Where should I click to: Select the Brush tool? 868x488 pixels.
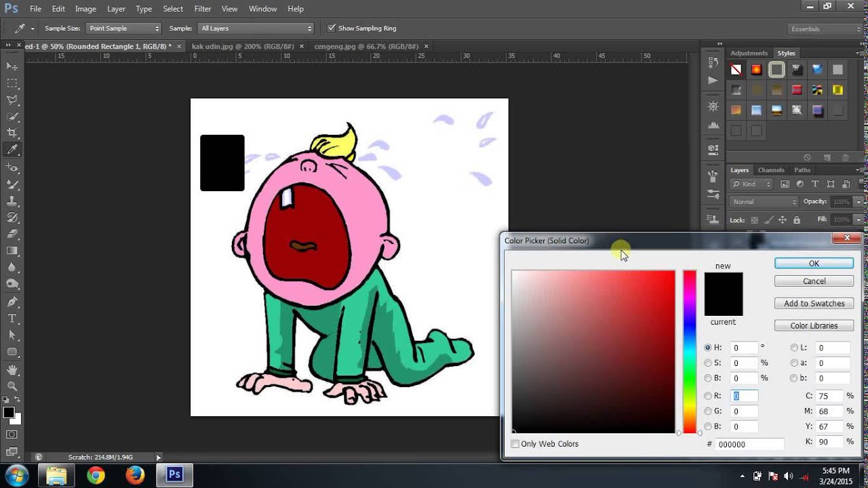pos(12,184)
